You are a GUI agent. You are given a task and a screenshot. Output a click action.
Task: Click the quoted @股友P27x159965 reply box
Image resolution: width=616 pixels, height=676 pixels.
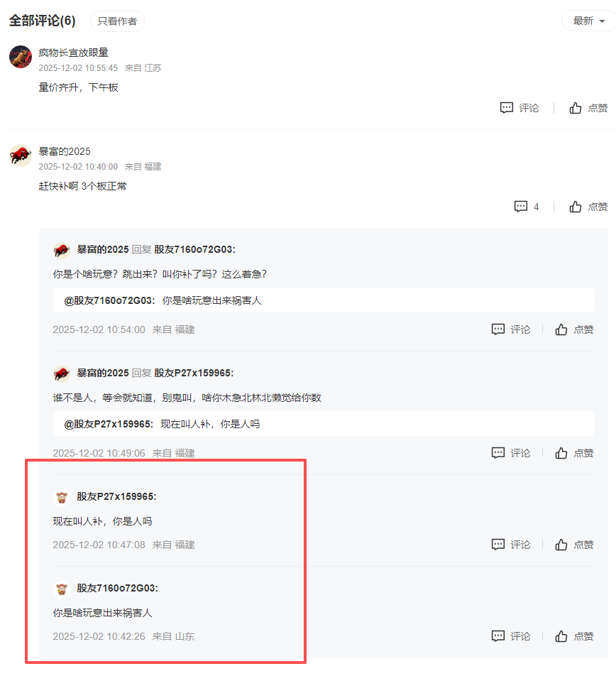[324, 424]
